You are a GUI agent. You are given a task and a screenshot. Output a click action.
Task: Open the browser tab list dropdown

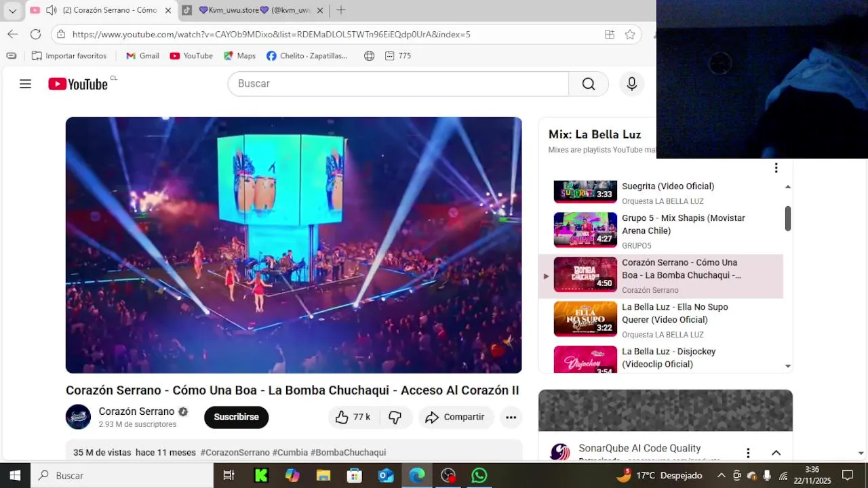click(x=12, y=10)
